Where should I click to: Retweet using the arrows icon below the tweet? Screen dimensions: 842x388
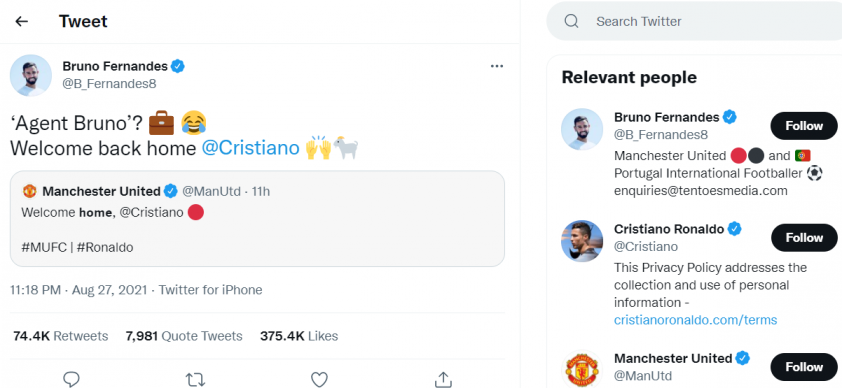(x=195, y=379)
